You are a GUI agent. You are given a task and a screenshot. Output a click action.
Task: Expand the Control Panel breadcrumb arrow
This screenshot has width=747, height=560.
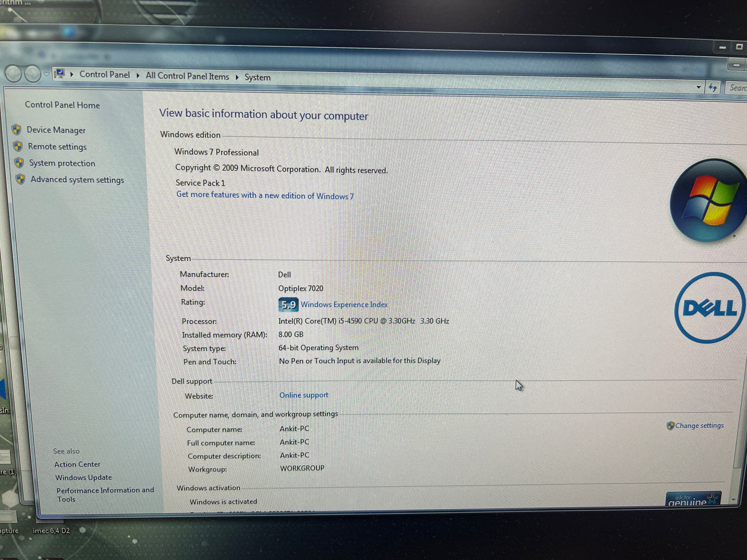click(138, 75)
